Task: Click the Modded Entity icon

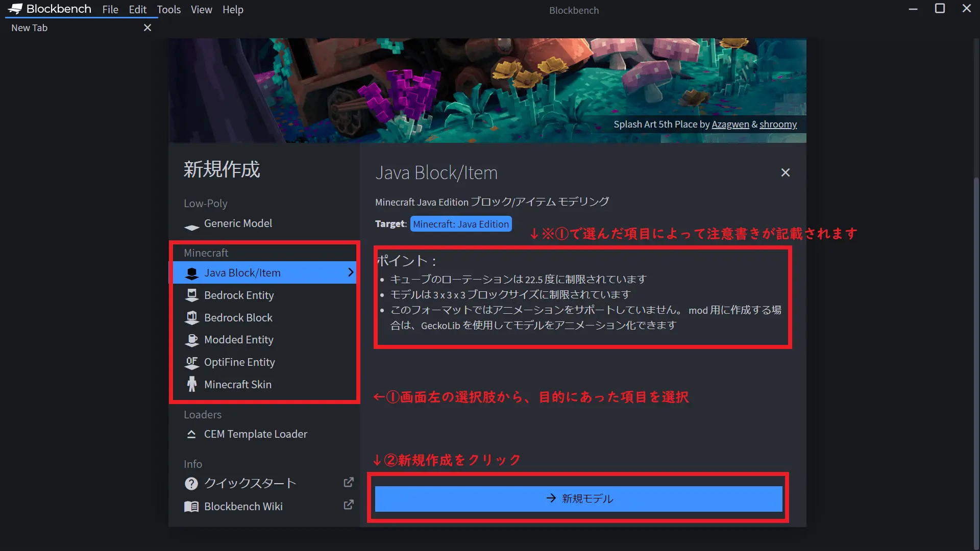Action: [191, 340]
